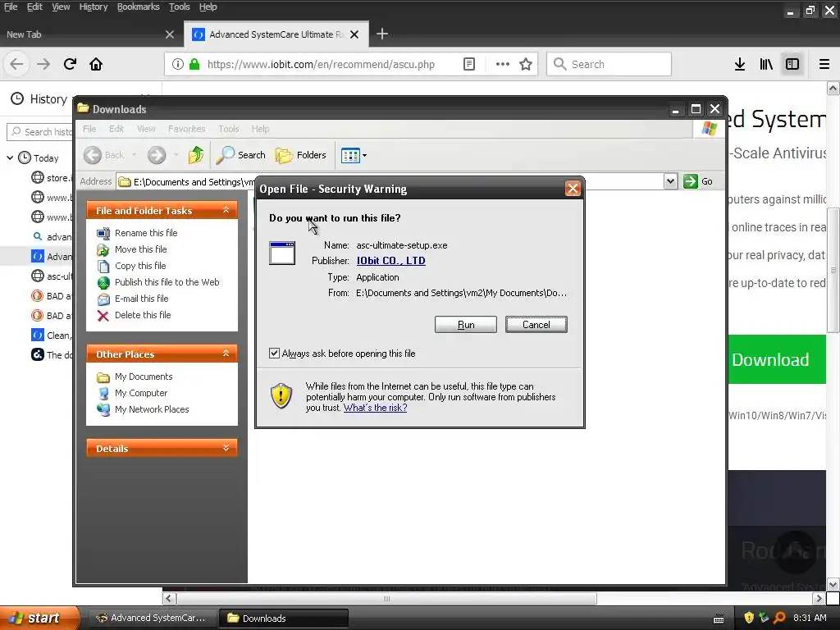This screenshot has height=630, width=840.
Task: Click Search in the Downloads window toolbar
Action: click(x=240, y=155)
